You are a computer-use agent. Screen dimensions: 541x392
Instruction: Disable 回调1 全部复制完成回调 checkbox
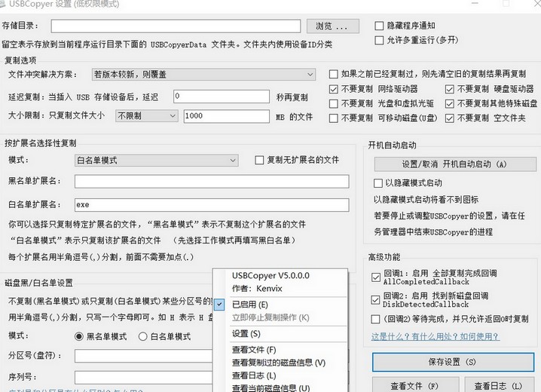tap(376, 277)
